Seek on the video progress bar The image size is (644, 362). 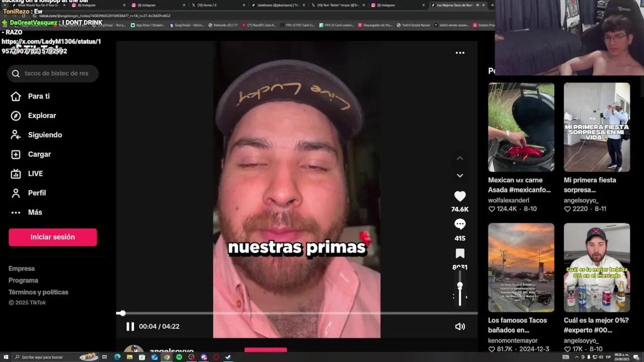(297, 313)
